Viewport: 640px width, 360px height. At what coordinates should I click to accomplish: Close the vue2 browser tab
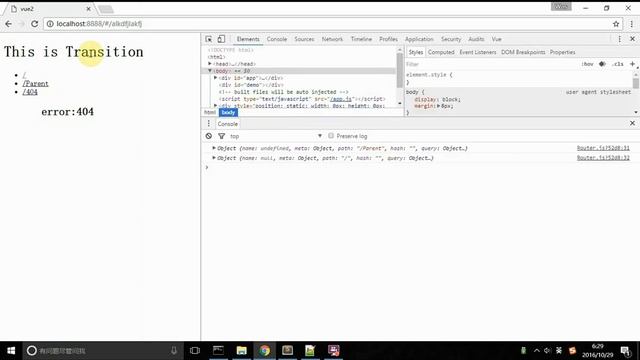click(x=89, y=9)
